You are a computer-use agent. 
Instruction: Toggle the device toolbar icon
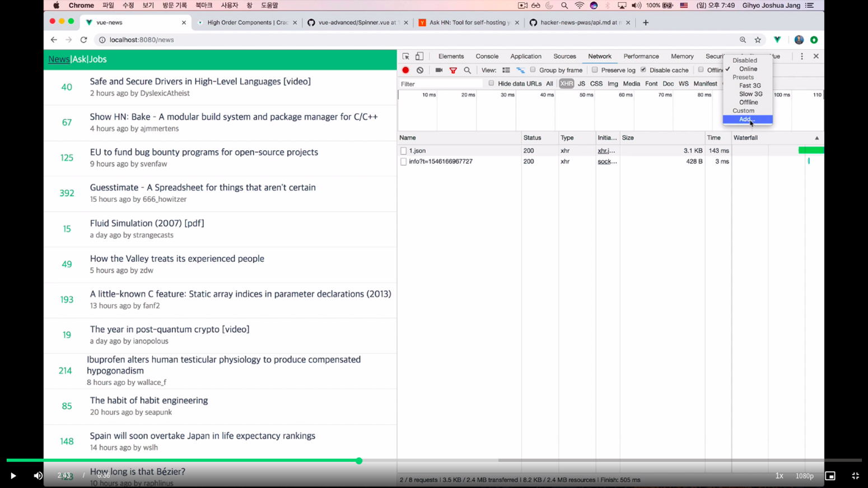pyautogui.click(x=419, y=57)
